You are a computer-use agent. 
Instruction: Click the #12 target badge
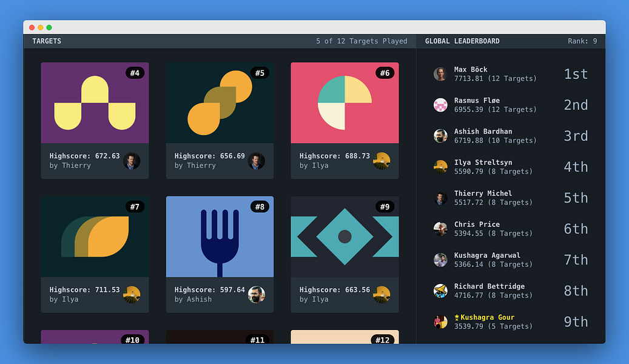(x=382, y=340)
